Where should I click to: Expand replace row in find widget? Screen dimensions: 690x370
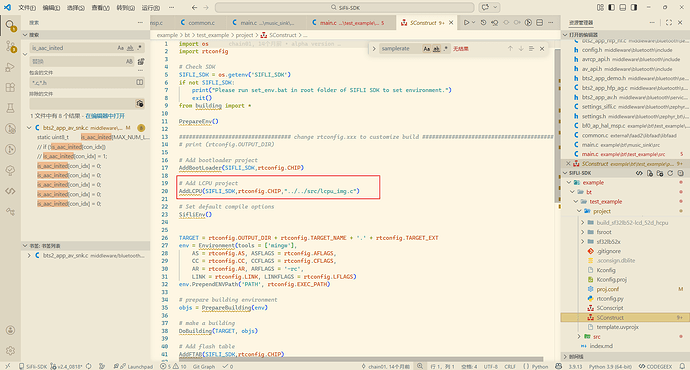tap(374, 49)
